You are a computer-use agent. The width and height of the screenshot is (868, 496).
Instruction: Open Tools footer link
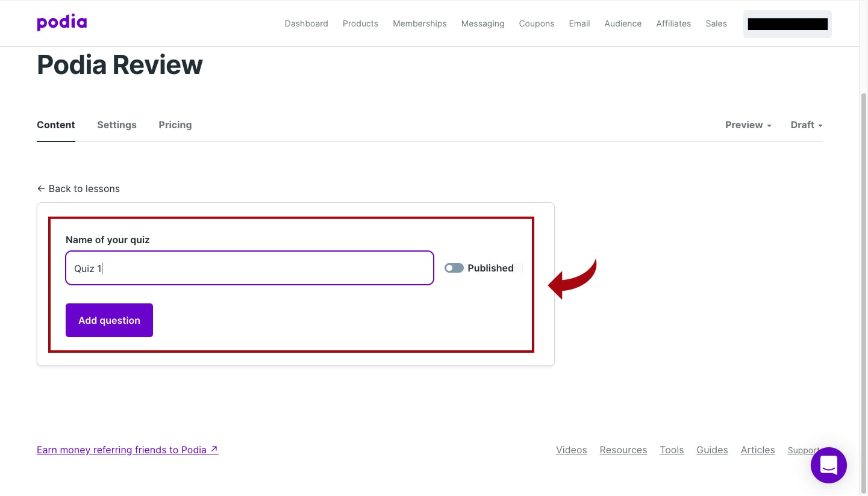pos(672,450)
